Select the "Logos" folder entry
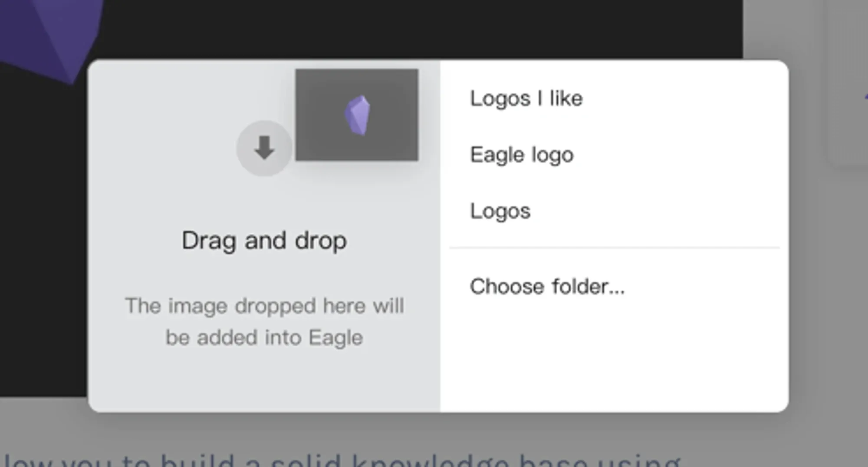 coord(500,212)
